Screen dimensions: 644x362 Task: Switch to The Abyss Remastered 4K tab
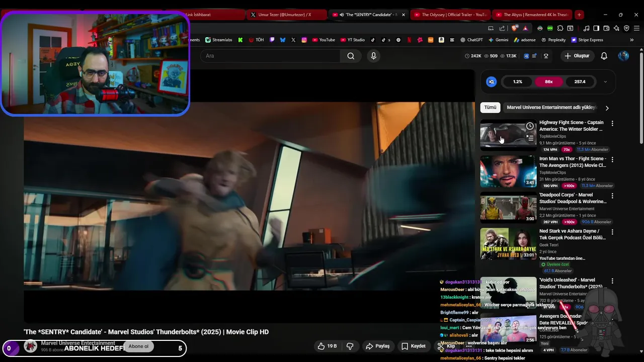pyautogui.click(x=532, y=15)
